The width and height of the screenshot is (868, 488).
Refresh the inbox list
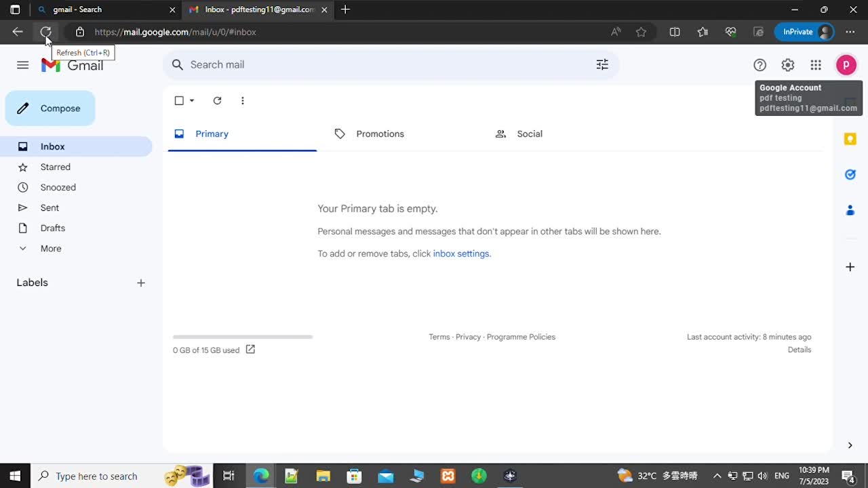coord(217,100)
